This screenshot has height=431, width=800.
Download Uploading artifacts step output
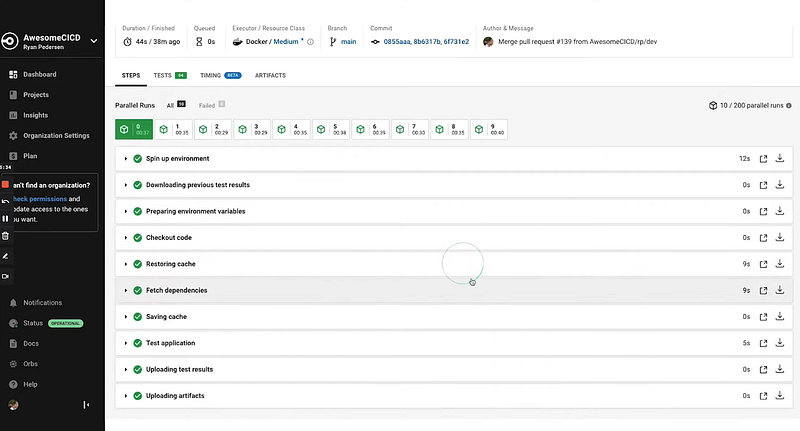click(x=780, y=395)
